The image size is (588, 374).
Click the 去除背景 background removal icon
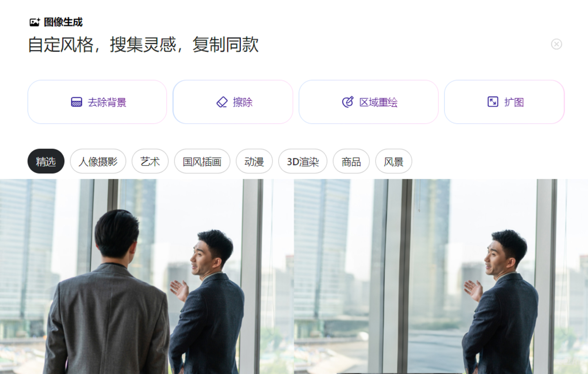pos(76,102)
